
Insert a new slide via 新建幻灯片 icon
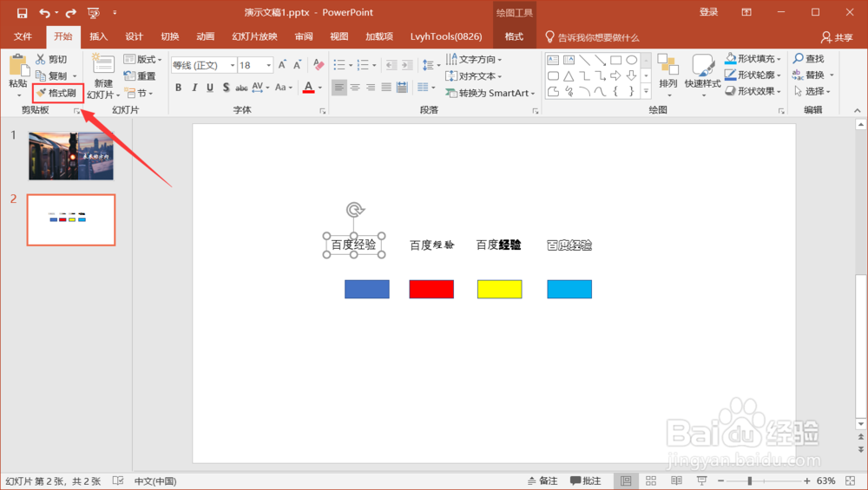[x=103, y=65]
